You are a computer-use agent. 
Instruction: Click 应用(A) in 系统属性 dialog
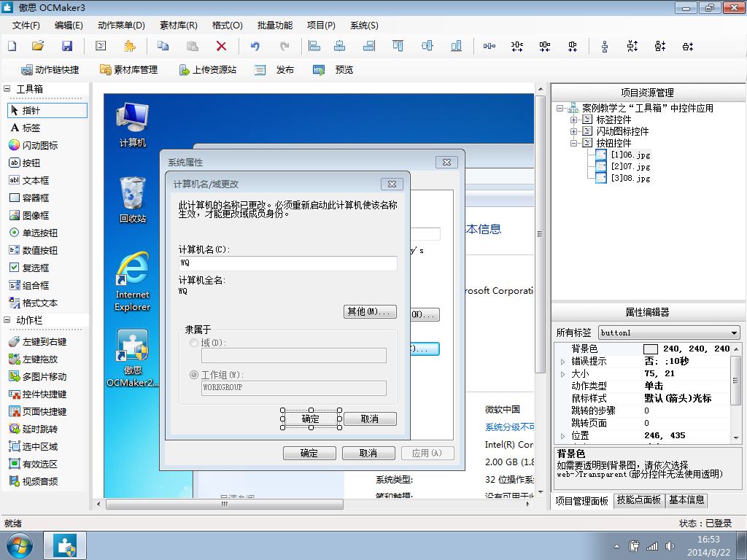pos(427,453)
